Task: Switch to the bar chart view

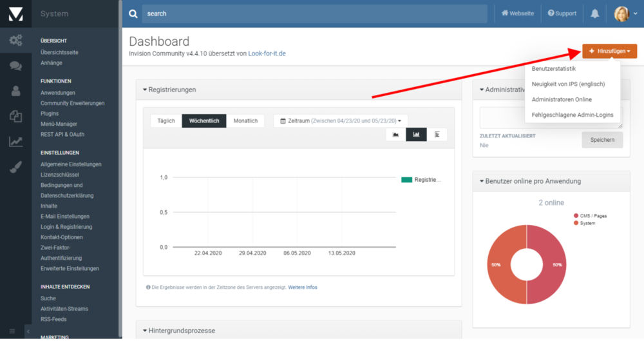Action: (416, 135)
